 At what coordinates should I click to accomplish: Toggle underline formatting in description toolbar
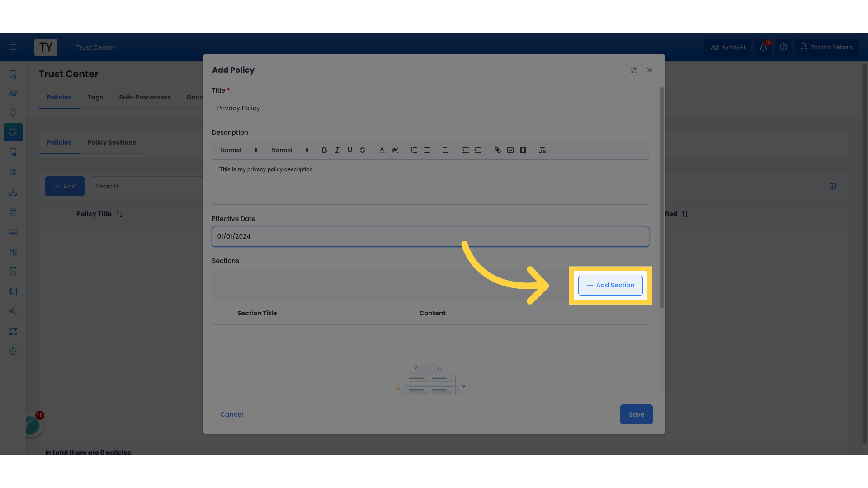coord(349,150)
